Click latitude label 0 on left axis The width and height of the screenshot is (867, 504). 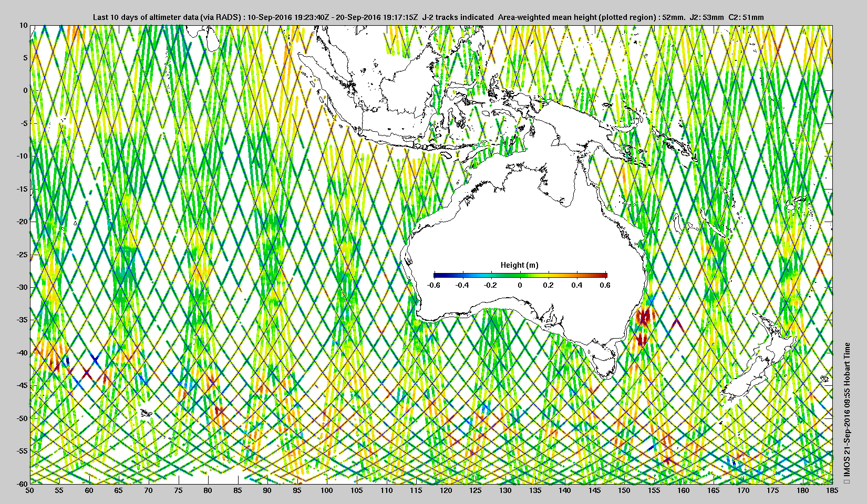[x=25, y=90]
